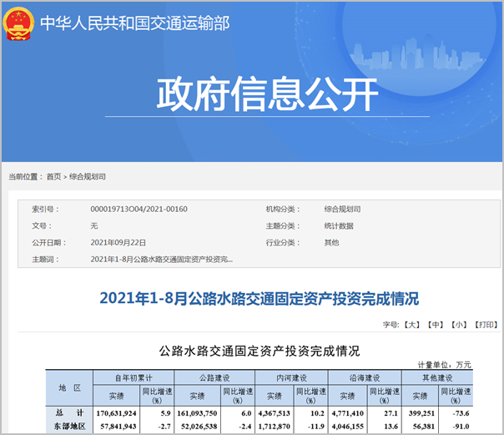Go to 首页 in the breadcrumb
The image size is (504, 435).
[53, 177]
